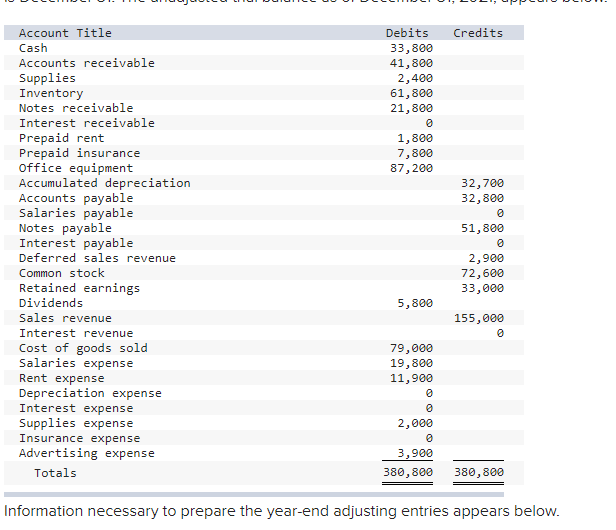The height and width of the screenshot is (530, 616).
Task: Click the Supplies expense value 2,000
Action: (x=415, y=423)
